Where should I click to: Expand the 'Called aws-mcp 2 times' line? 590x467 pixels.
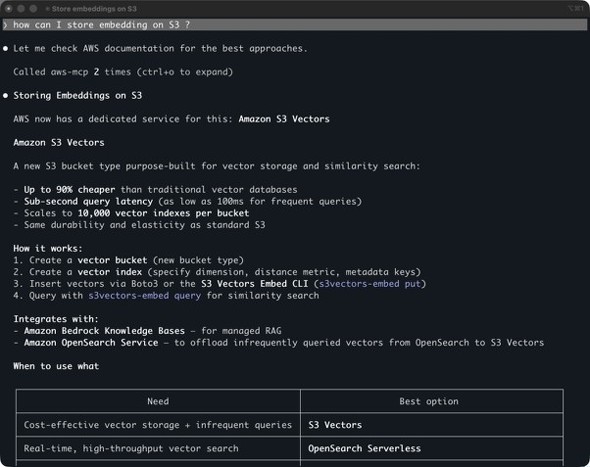pos(123,72)
